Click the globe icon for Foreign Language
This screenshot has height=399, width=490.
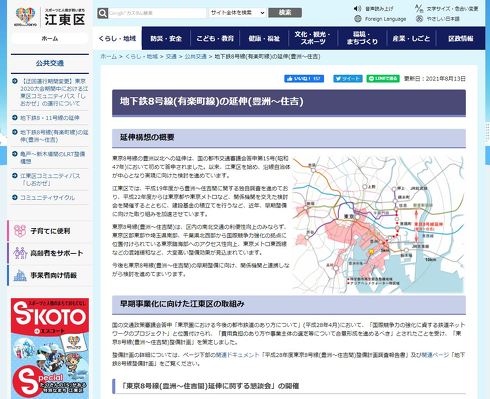tap(358, 19)
